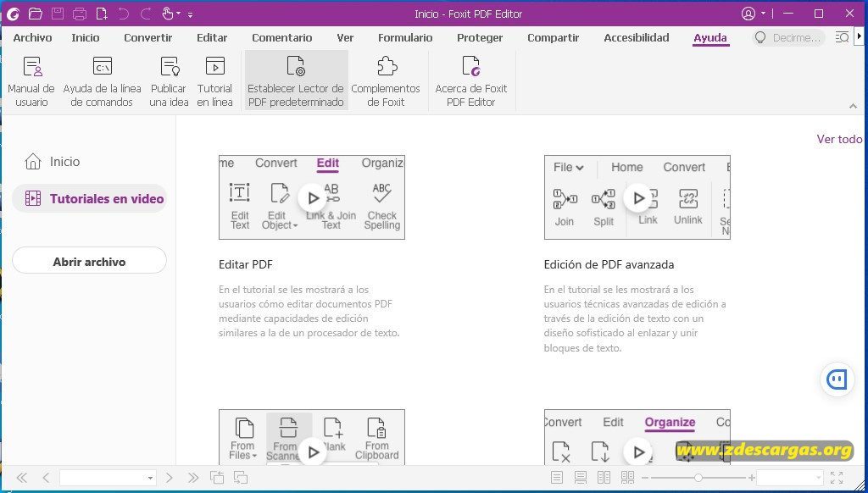Play the Editar PDF tutorial video
This screenshot has height=493, width=868.
(x=312, y=198)
